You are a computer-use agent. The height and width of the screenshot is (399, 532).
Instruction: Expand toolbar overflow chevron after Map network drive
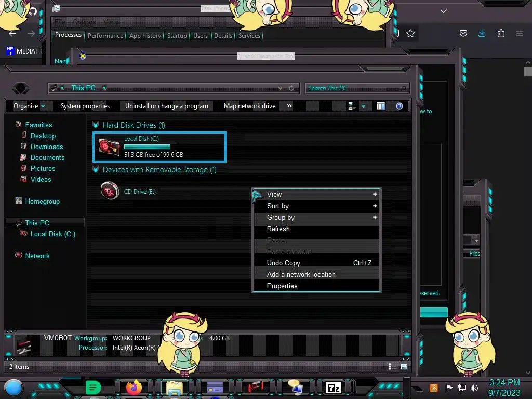[289, 106]
